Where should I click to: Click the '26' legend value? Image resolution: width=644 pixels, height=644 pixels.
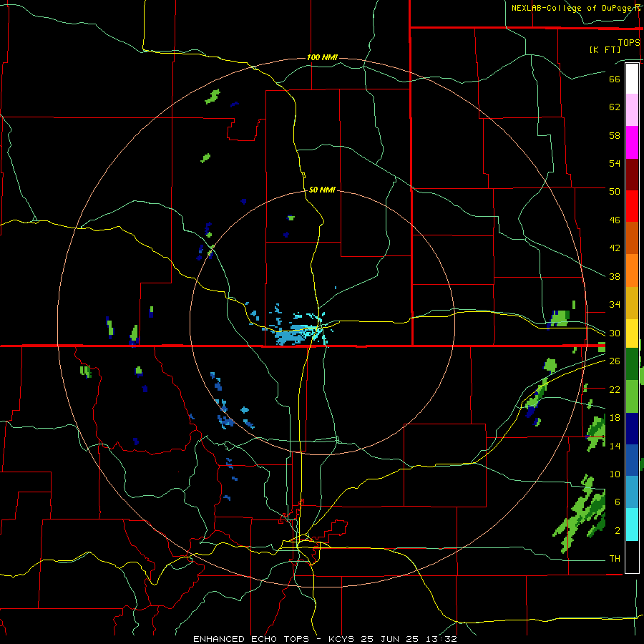(615, 361)
